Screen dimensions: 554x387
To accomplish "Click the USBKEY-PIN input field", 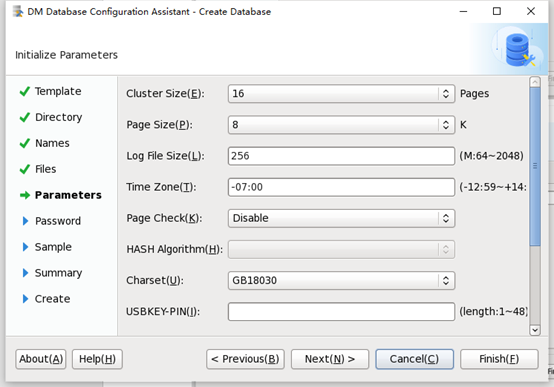I will point(341,311).
